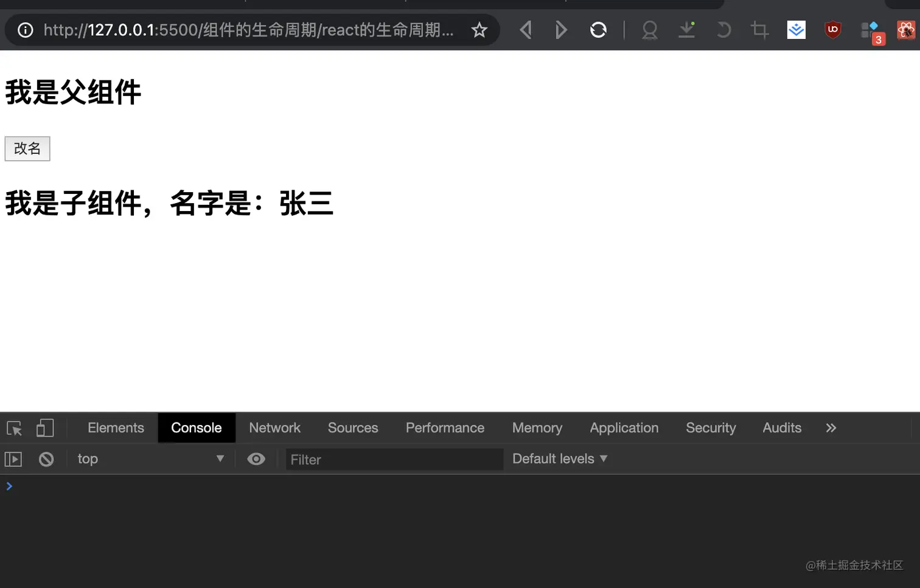920x588 pixels.
Task: Select the Console tab
Action: pos(197,428)
